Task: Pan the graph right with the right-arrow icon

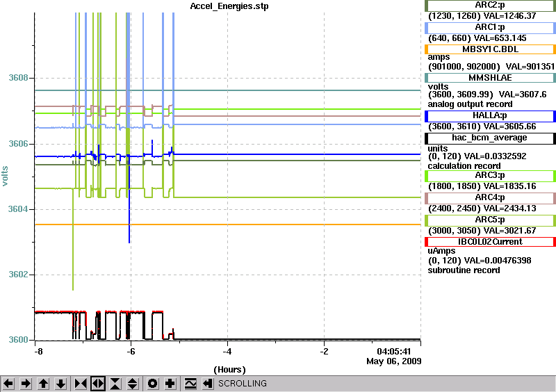Action: tap(26, 384)
